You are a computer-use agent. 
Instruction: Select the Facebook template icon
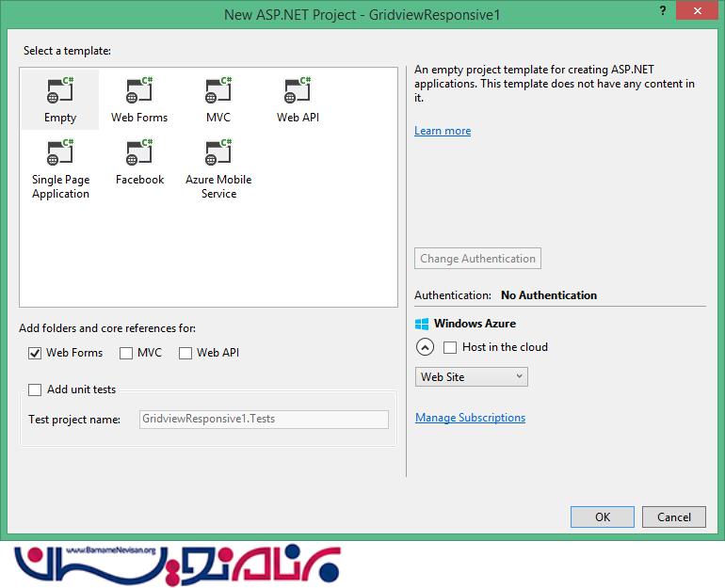click(138, 153)
